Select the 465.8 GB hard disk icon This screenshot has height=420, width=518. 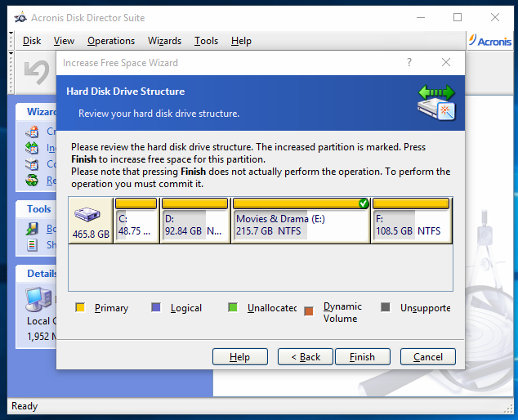91,221
